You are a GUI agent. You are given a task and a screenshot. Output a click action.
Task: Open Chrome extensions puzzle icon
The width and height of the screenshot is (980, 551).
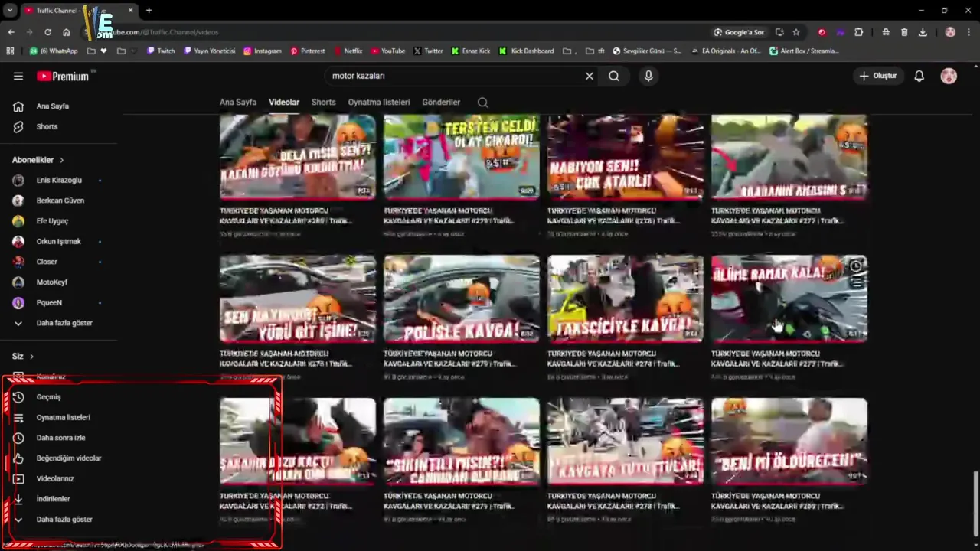click(x=858, y=32)
